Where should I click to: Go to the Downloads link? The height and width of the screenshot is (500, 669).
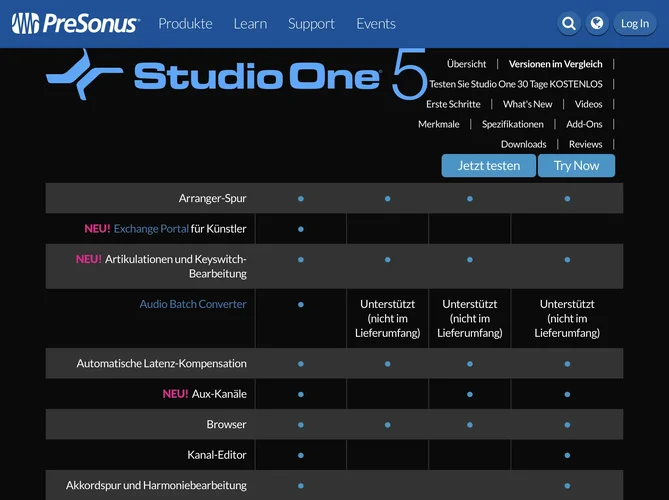[523, 144]
